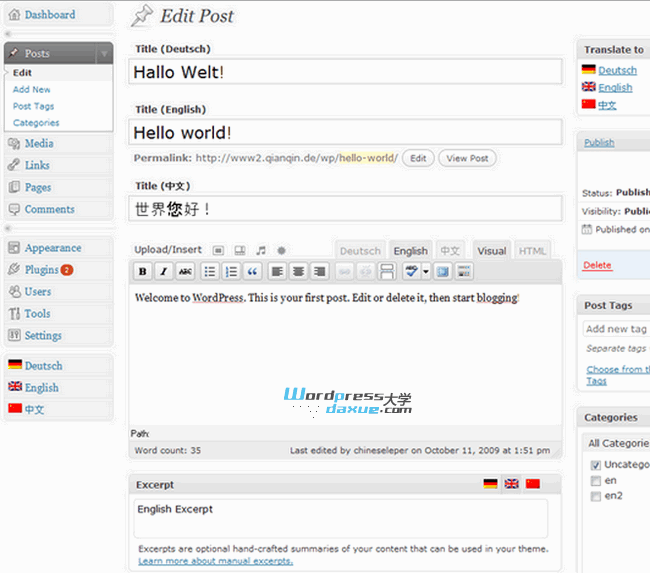
Task: Toggle strikethrough ABC button
Action: click(185, 272)
